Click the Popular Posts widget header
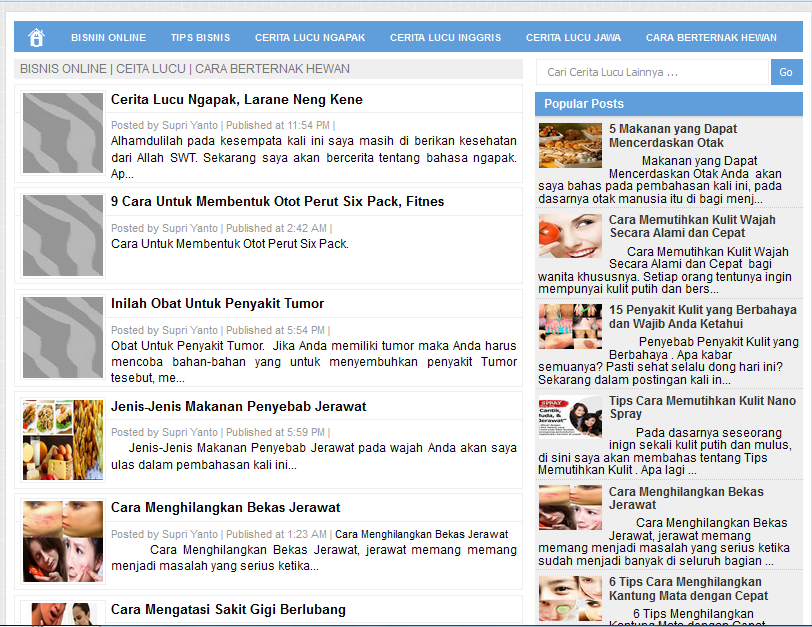Screen dimensions: 812x627 point(669,104)
